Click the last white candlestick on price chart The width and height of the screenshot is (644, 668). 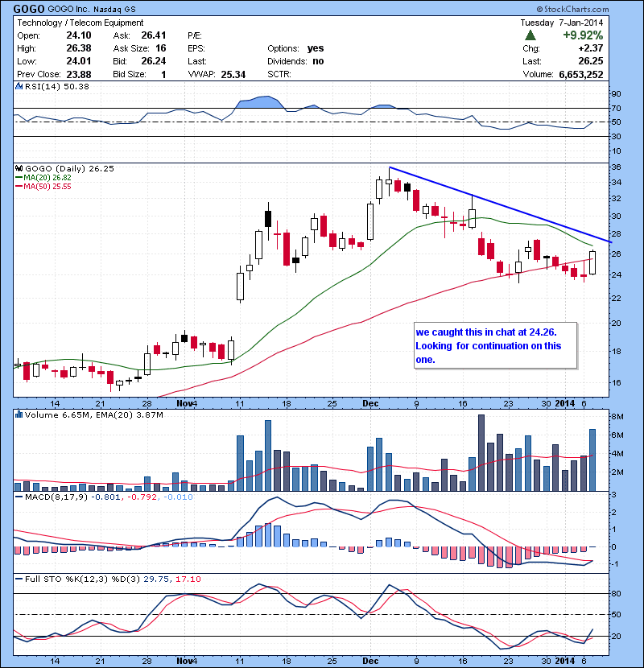click(592, 262)
